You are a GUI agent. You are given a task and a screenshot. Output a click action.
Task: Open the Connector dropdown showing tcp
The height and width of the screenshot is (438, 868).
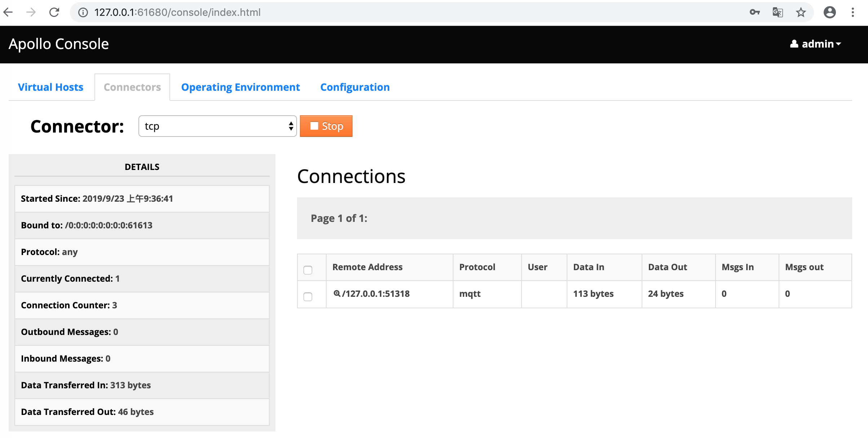(217, 126)
